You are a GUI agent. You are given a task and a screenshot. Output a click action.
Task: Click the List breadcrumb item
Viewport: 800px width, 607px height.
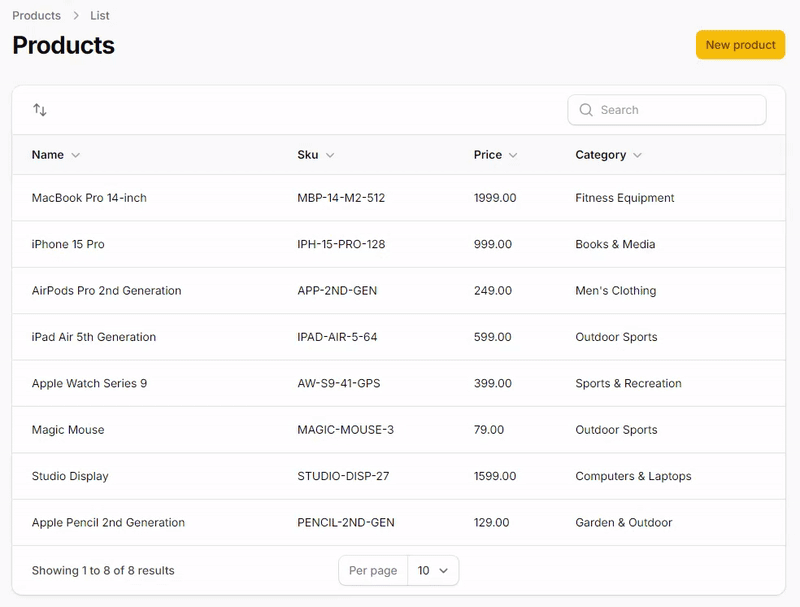[99, 16]
